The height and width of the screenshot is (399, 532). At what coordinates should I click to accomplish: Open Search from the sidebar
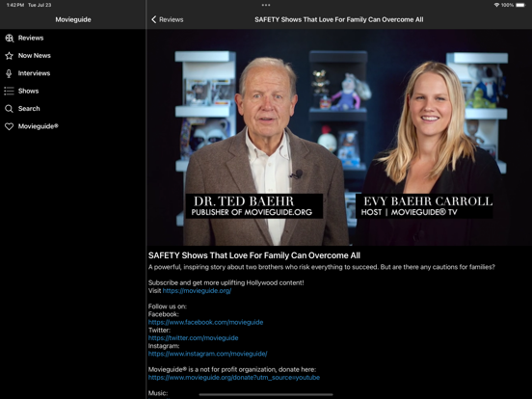tap(72, 109)
